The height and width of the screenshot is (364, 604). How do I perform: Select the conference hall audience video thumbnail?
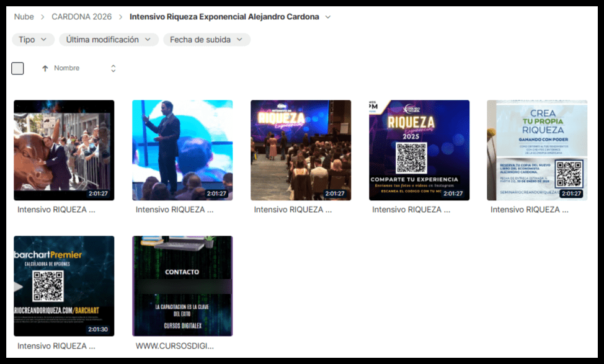(x=301, y=150)
